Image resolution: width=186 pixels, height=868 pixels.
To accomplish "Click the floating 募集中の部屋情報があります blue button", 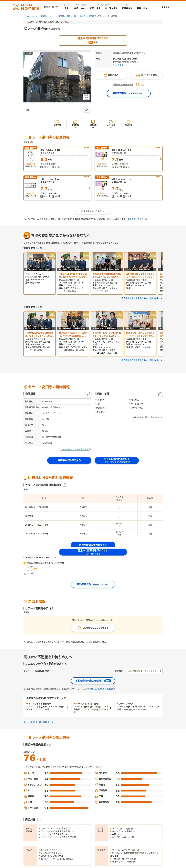I will [93, 552].
